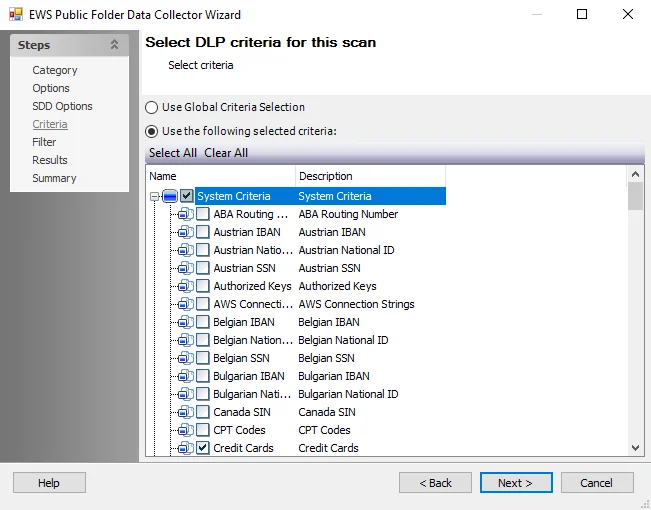Collapse the Steps panel
The width and height of the screenshot is (651, 510).
(x=114, y=45)
